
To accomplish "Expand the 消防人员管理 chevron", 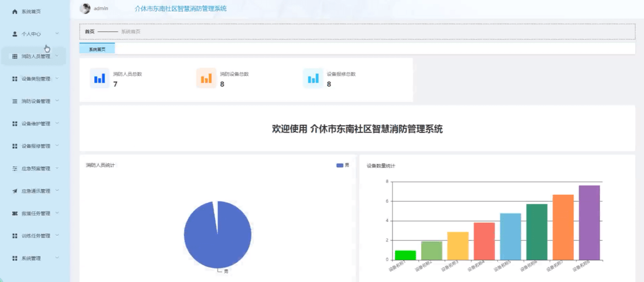I will pyautogui.click(x=57, y=56).
